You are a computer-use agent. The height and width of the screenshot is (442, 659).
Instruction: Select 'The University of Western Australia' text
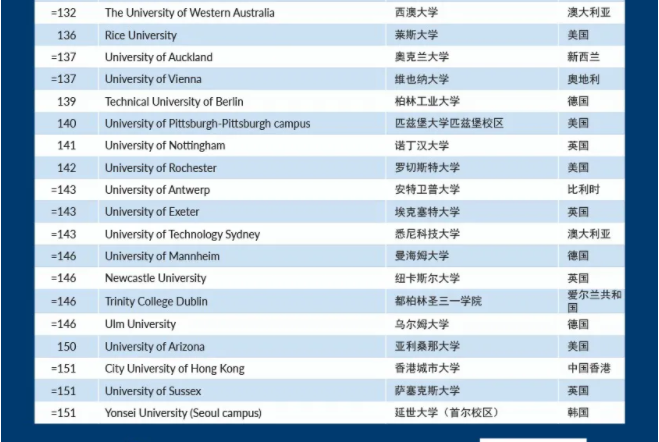pyautogui.click(x=190, y=13)
